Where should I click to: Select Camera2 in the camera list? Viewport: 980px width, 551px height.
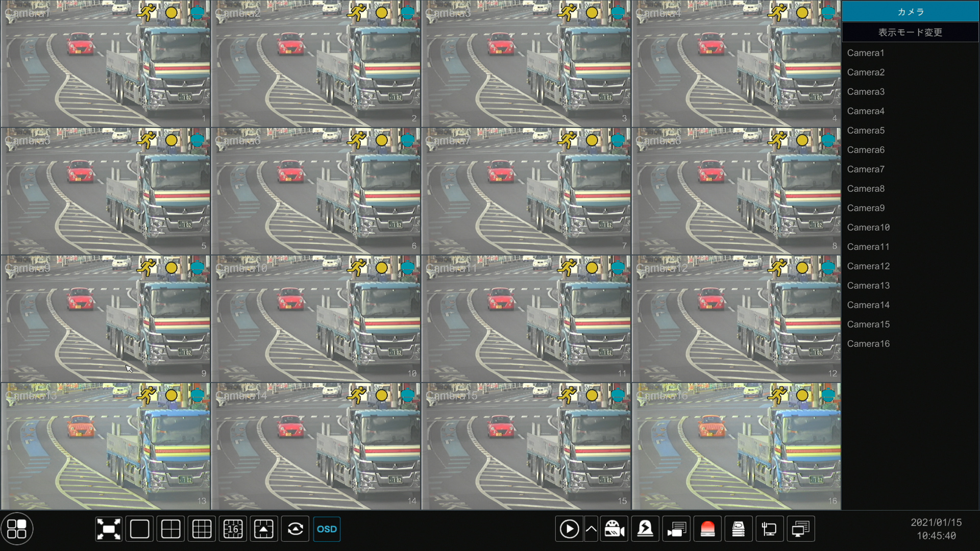click(911, 72)
